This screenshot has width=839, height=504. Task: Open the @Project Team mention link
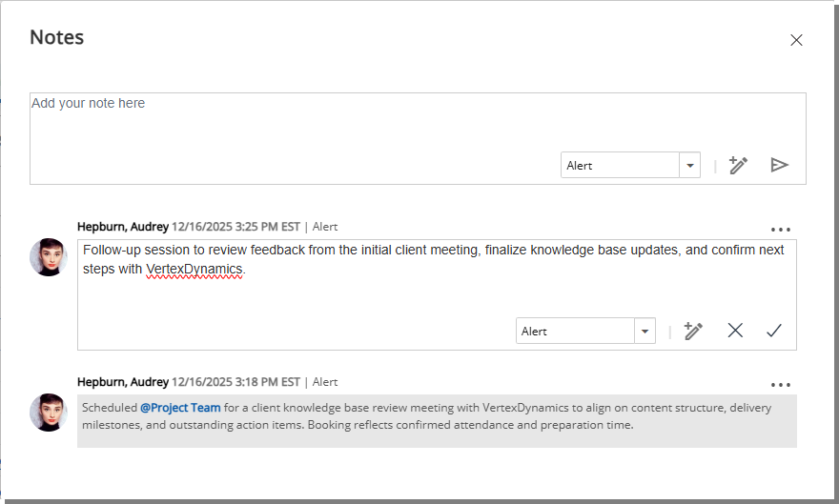click(180, 408)
